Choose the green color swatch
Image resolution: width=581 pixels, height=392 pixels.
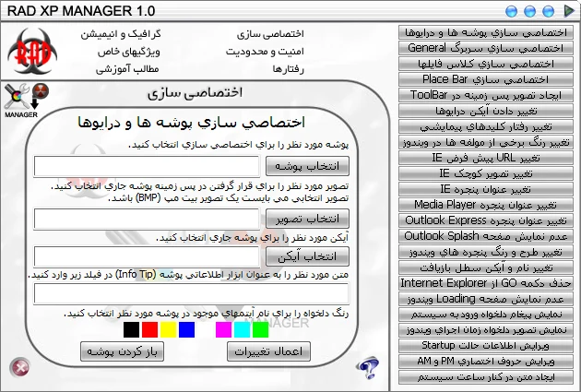[x=260, y=328]
